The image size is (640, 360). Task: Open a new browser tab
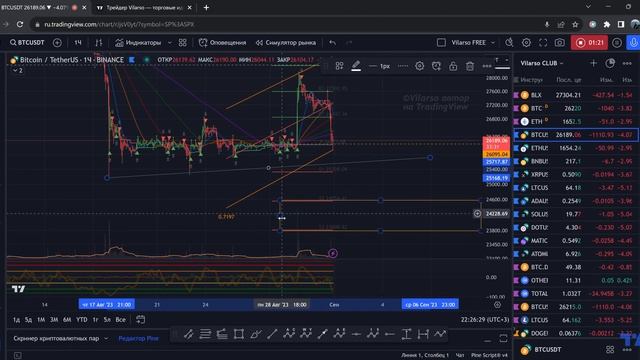pos(206,7)
